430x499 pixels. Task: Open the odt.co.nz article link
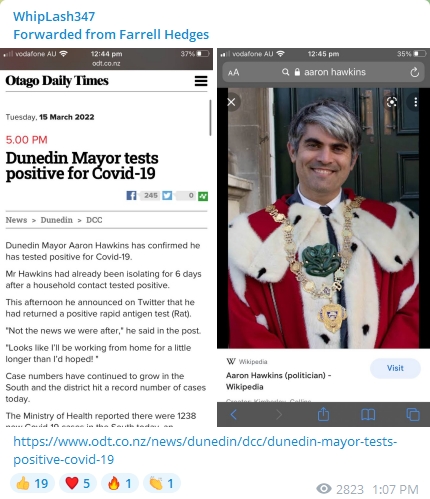[x=205, y=450]
